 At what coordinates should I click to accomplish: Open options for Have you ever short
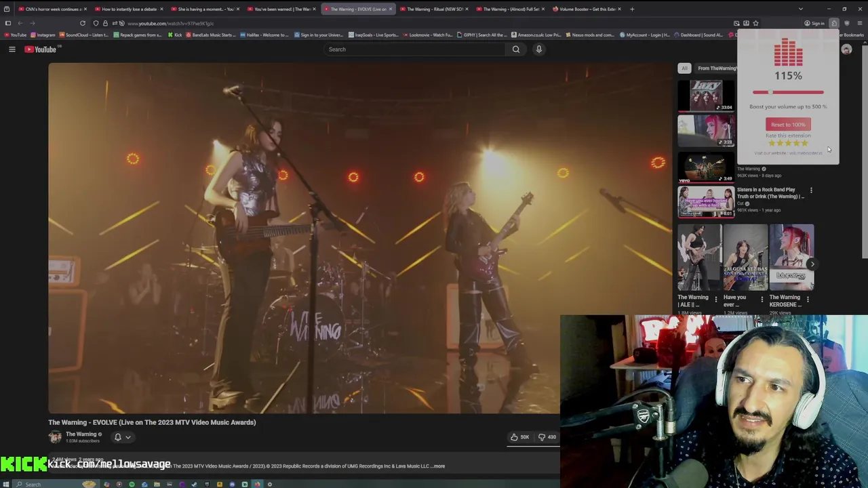(x=762, y=298)
